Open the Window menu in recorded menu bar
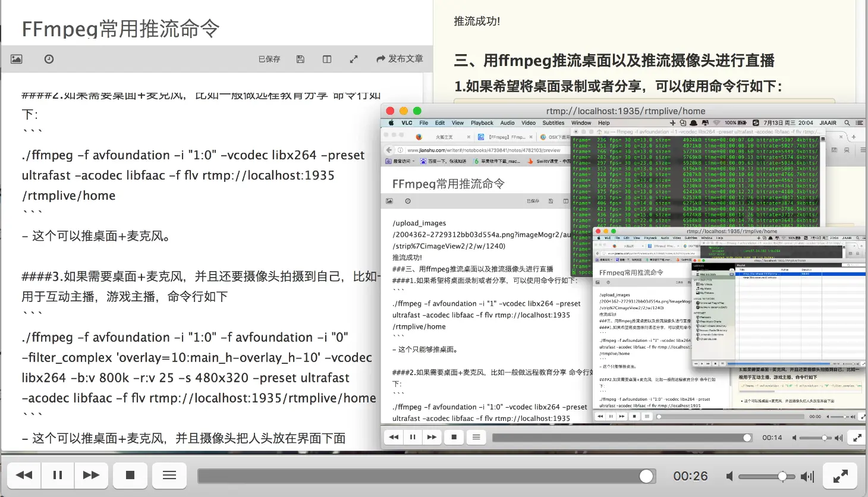868x497 pixels. click(581, 123)
